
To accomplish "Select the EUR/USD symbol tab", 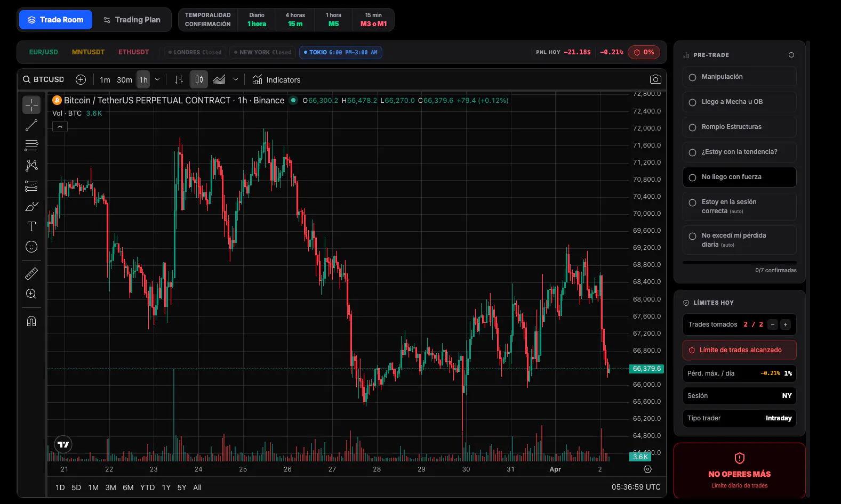I will (x=44, y=52).
